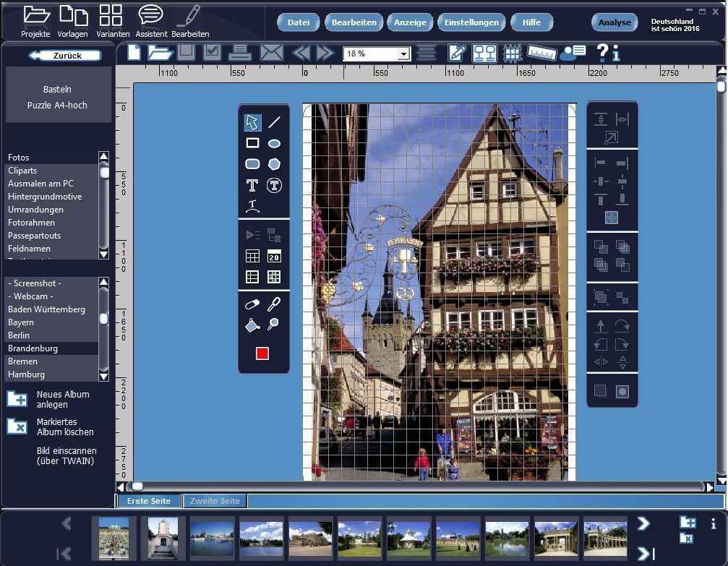
Task: Switch to the Zweite Seite tab
Action: 215,501
